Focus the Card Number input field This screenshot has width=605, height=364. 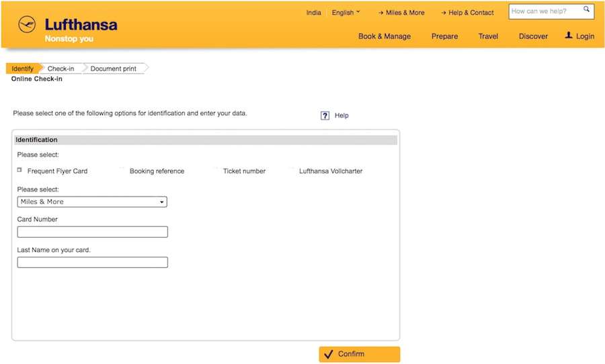pyautogui.click(x=93, y=232)
